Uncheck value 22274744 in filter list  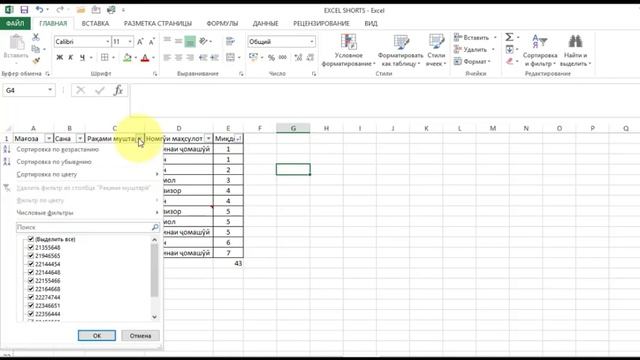(31, 297)
